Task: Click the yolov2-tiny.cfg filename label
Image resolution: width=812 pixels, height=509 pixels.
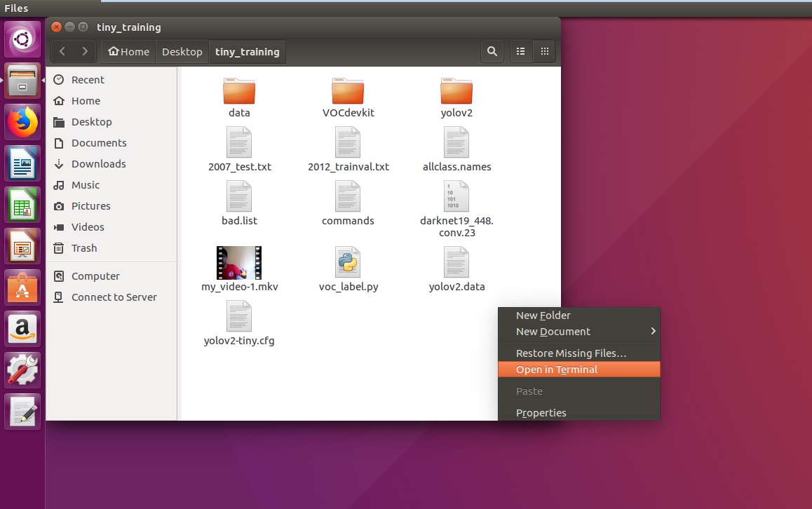Action: [x=238, y=341]
